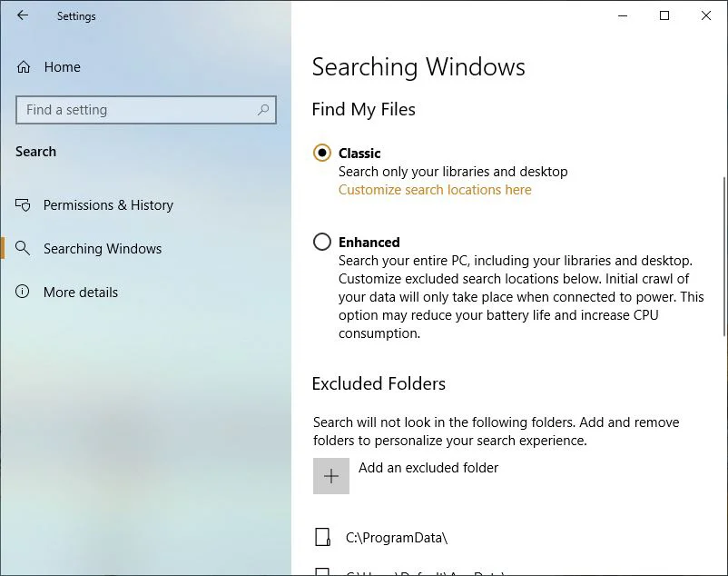Click the Home house icon
The height and width of the screenshot is (576, 728).
(24, 67)
